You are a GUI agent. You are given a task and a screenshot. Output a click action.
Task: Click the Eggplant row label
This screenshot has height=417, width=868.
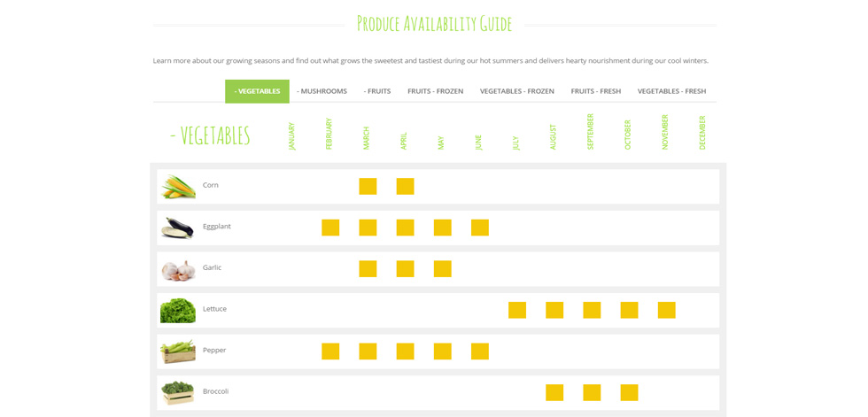(216, 227)
